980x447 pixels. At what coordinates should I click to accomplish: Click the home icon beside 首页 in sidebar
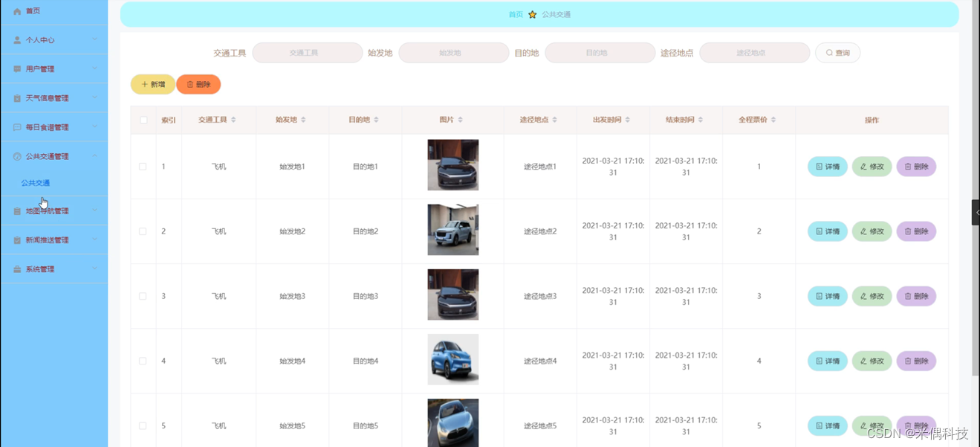click(x=17, y=11)
